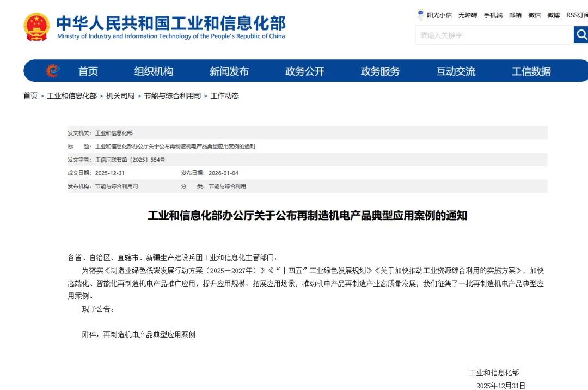This screenshot has height=390, width=588.
Task: Switch to the 手机端 mobile version
Action: click(493, 15)
